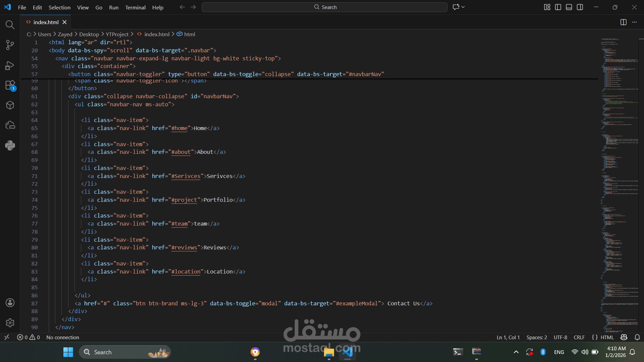Click the Python icon in activity bar
Screen dimensions: 644x362
(10, 145)
